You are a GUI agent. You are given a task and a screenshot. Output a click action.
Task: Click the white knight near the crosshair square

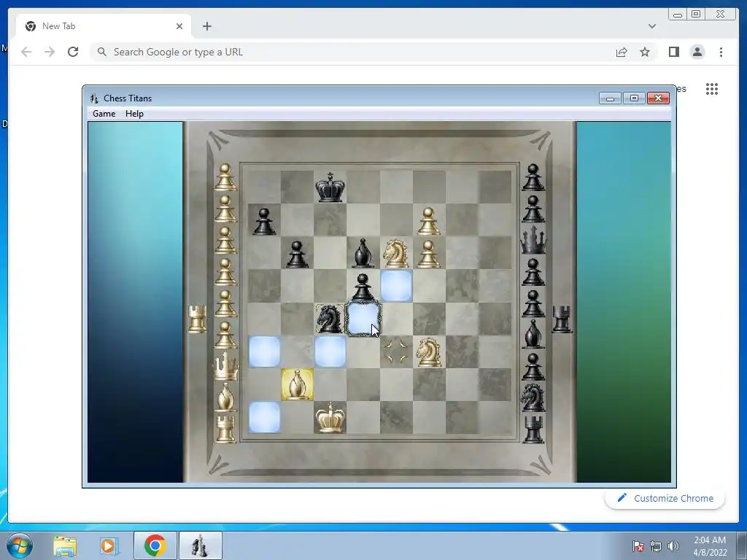tap(429, 351)
